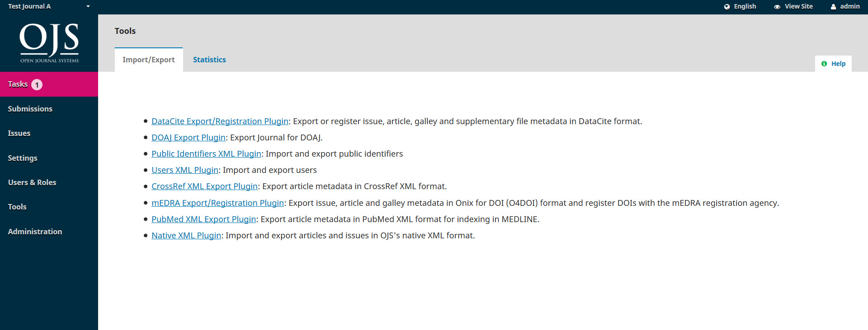Open Administration in the sidebar
The image size is (868, 330).
49,232
